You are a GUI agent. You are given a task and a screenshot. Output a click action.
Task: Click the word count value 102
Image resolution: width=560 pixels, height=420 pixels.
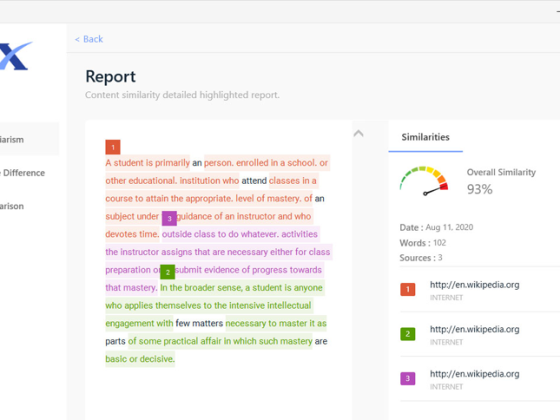(x=439, y=243)
